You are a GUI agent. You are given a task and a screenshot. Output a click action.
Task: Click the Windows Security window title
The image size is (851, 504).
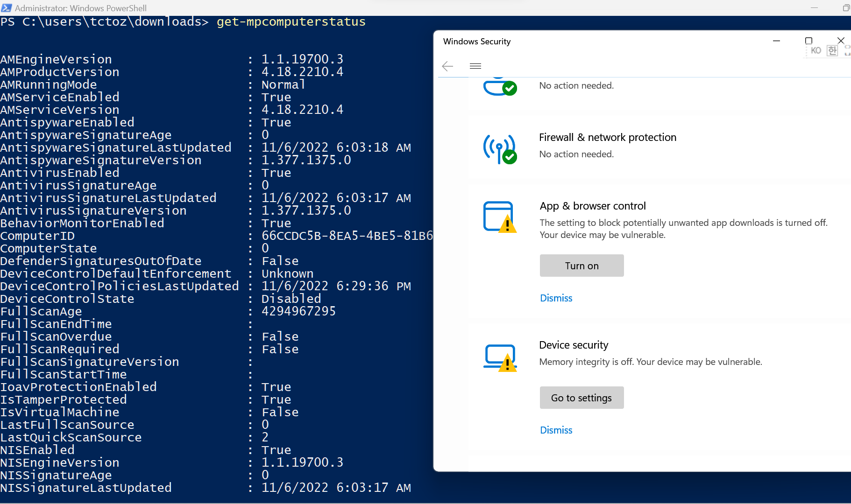(477, 42)
